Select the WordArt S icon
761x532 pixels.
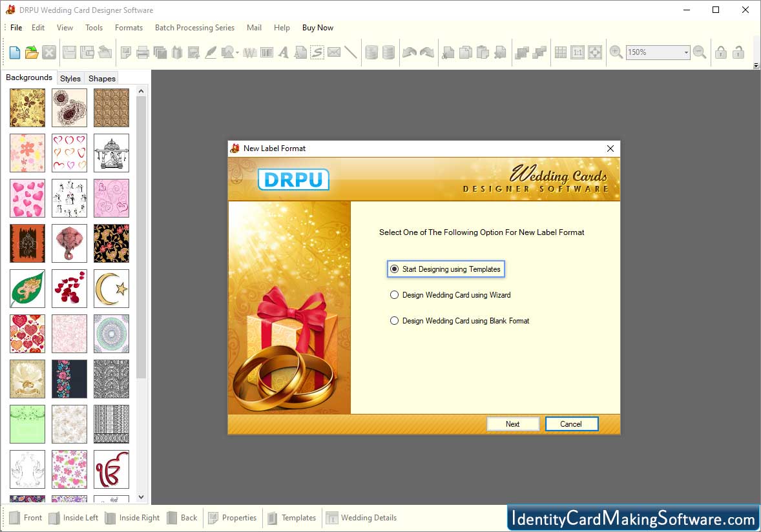tap(317, 52)
